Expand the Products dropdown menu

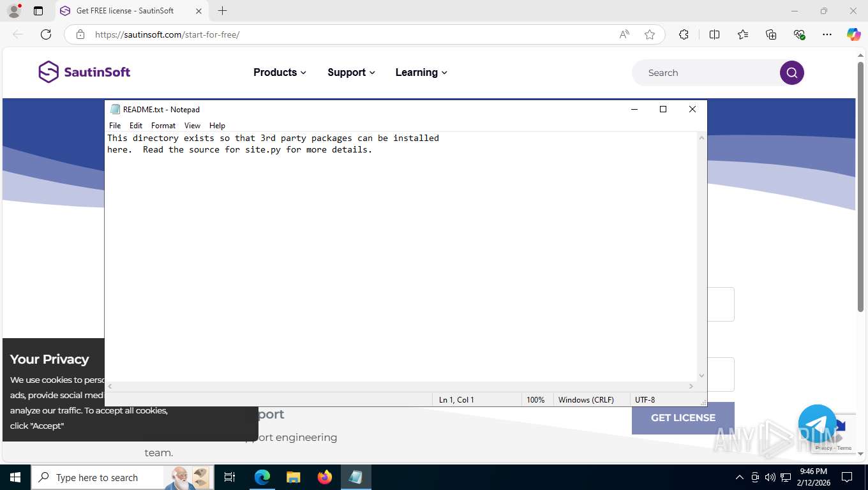point(280,72)
